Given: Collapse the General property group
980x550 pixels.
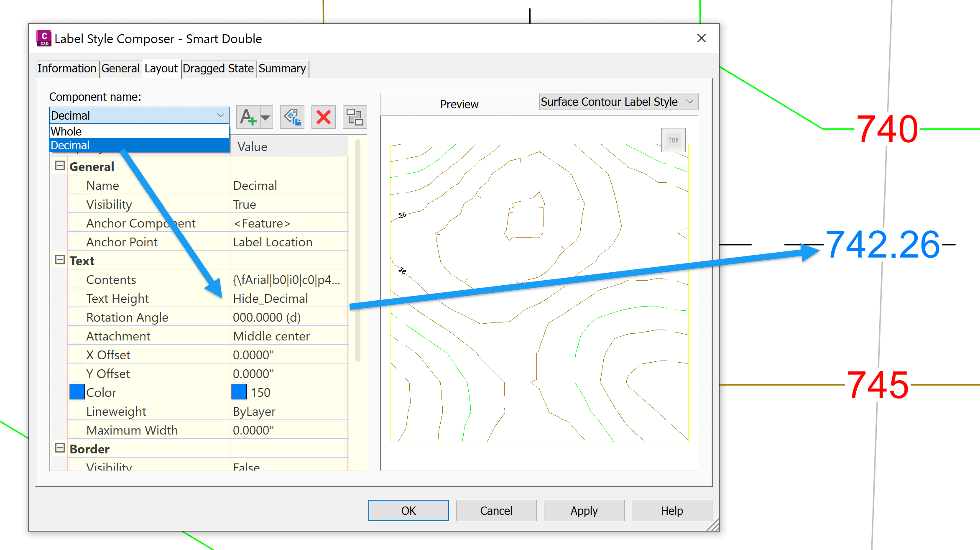Looking at the screenshot, I should pos(60,166).
